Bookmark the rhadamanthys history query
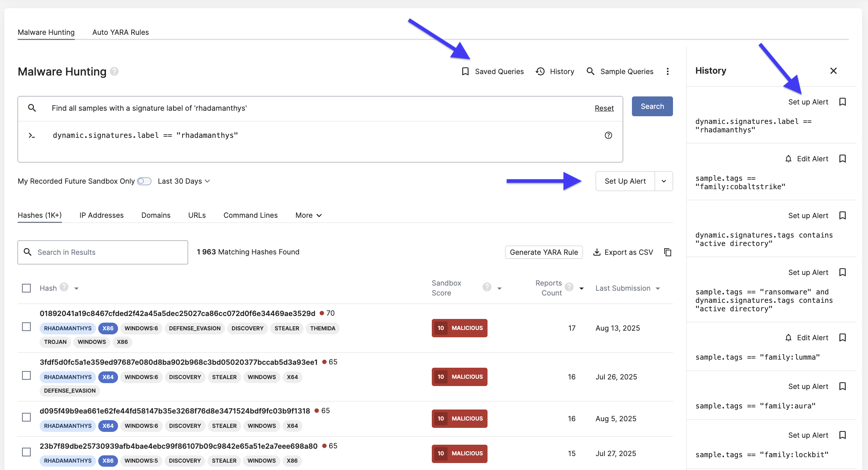868x470 pixels. [x=842, y=102]
